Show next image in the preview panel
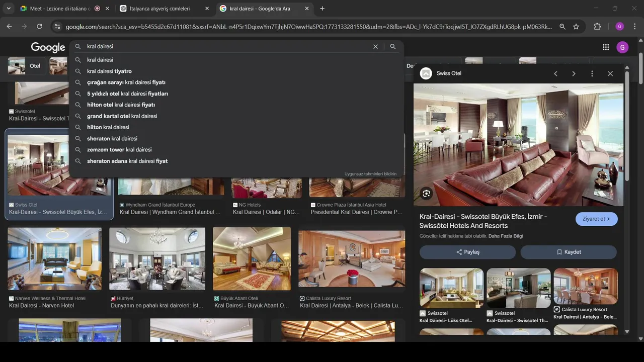Viewport: 644px width, 362px height. coord(574,73)
